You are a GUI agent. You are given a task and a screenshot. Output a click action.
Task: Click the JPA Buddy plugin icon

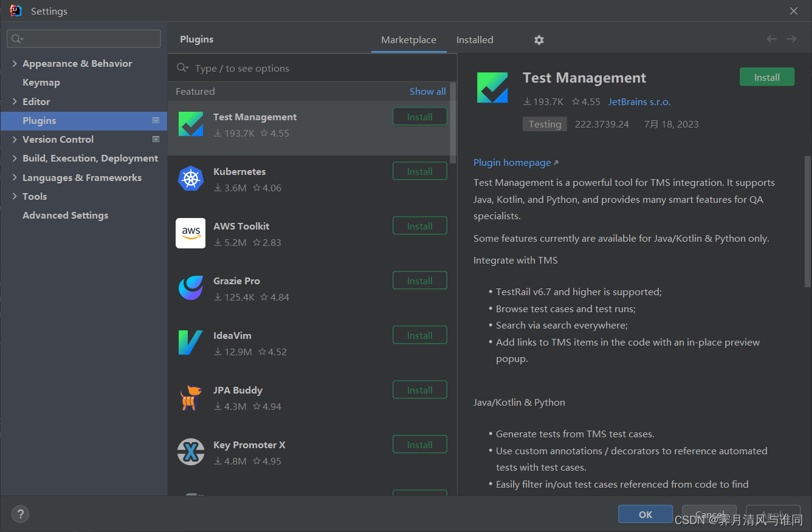(x=191, y=397)
